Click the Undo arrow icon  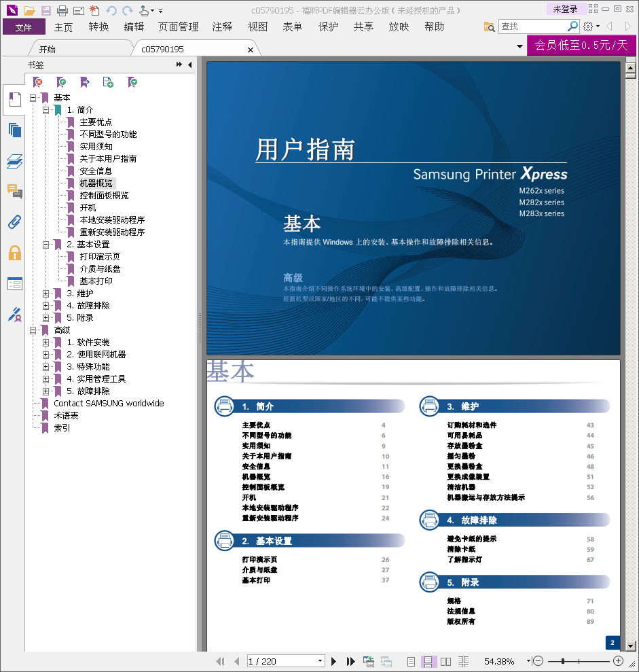click(112, 10)
